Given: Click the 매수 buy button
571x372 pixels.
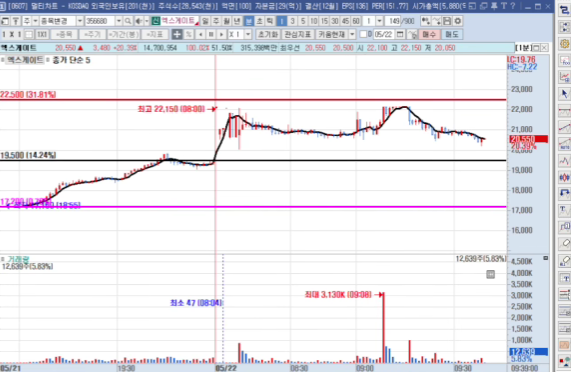Looking at the screenshot, I should coord(429,35).
